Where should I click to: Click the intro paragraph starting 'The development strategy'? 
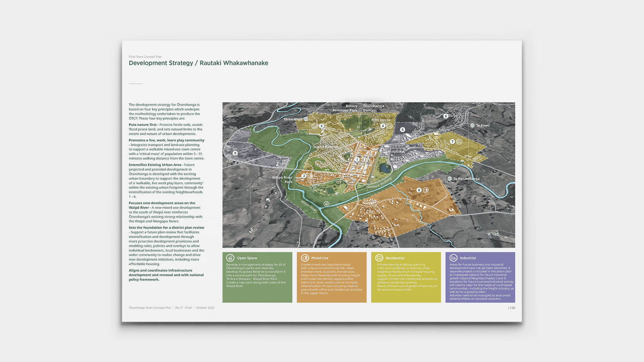pyautogui.click(x=164, y=112)
